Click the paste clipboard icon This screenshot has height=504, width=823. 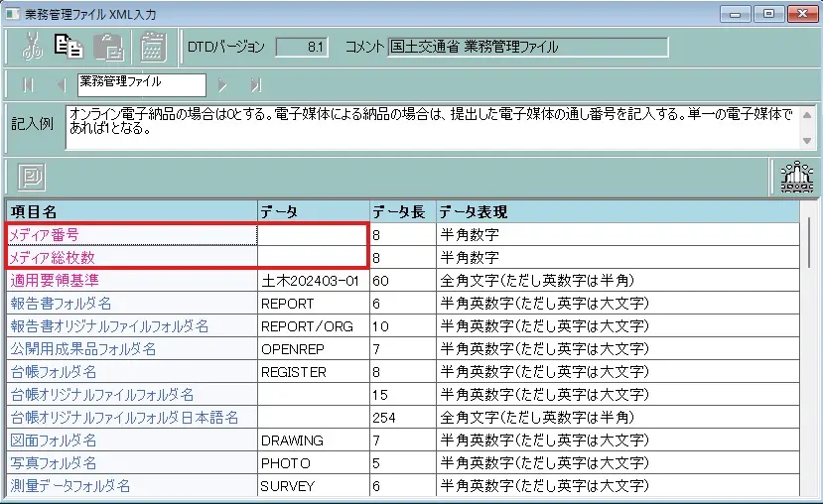(108, 47)
